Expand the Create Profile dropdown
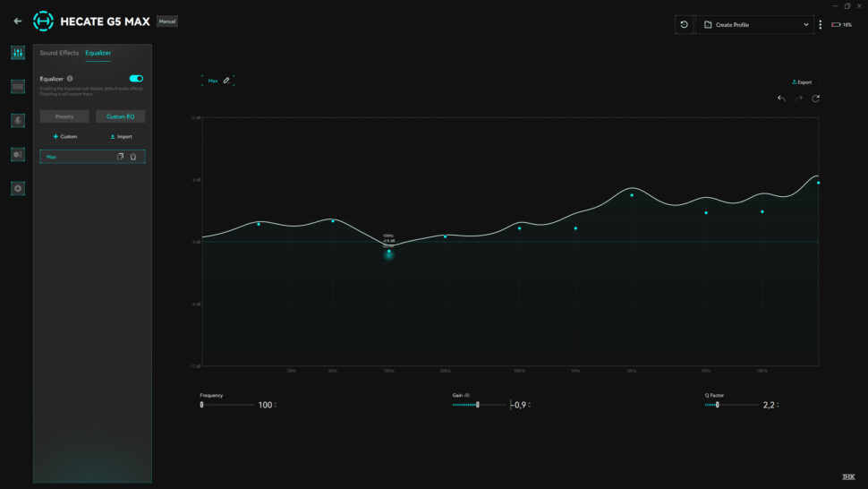 (x=754, y=25)
